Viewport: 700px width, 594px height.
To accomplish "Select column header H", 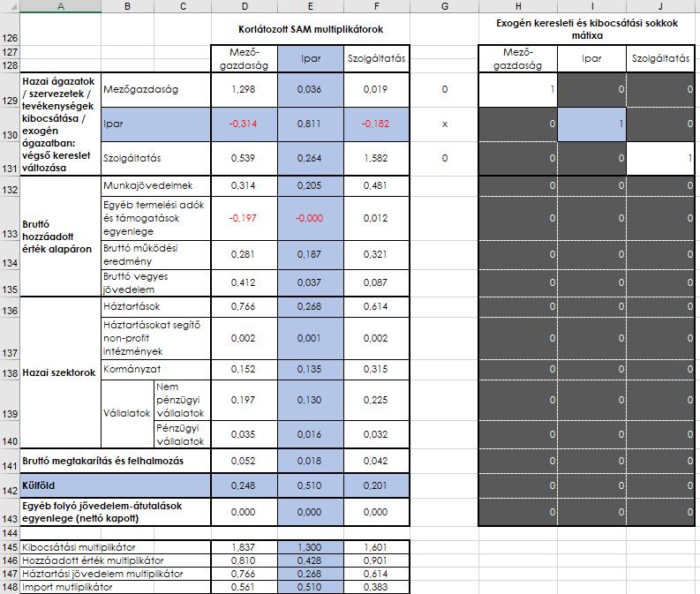I will [x=518, y=6].
